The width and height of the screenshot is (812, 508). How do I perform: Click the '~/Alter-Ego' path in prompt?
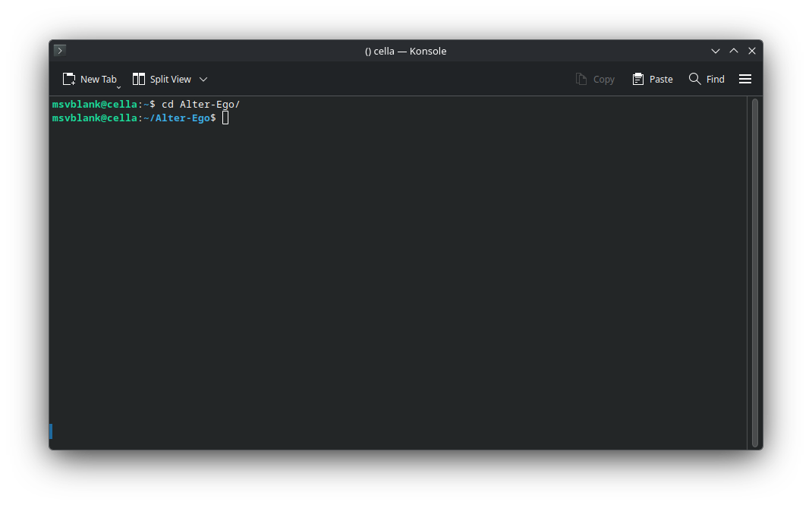[177, 118]
